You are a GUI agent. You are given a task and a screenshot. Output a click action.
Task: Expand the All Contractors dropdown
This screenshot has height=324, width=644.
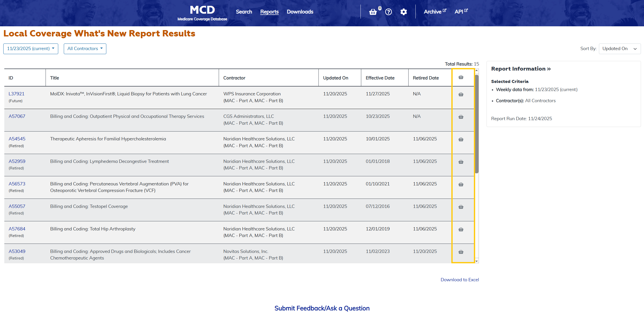[85, 49]
